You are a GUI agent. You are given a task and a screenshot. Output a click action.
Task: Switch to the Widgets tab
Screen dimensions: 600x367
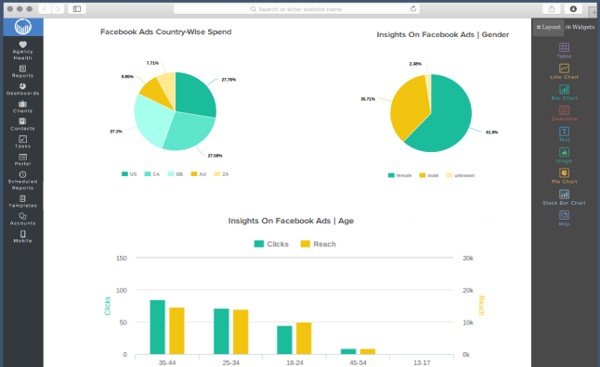pos(580,27)
